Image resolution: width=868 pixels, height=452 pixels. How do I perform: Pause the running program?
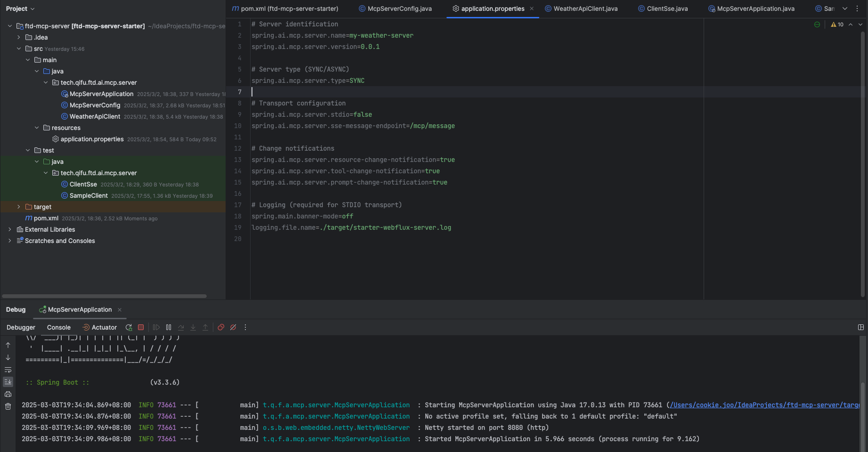coord(169,327)
